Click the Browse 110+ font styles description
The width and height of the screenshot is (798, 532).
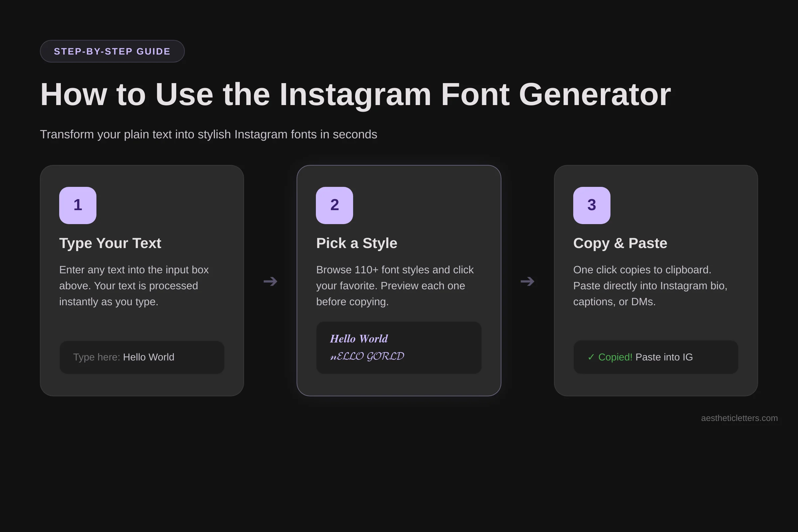tap(395, 286)
